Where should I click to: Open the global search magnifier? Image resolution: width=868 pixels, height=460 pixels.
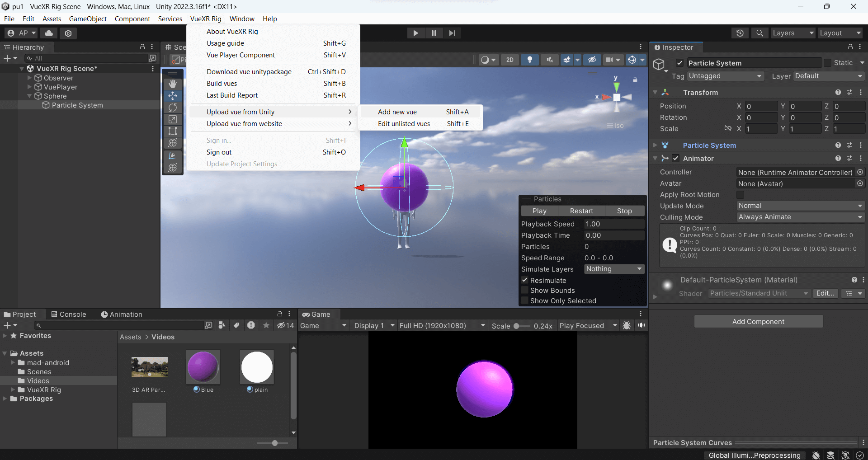(x=760, y=33)
